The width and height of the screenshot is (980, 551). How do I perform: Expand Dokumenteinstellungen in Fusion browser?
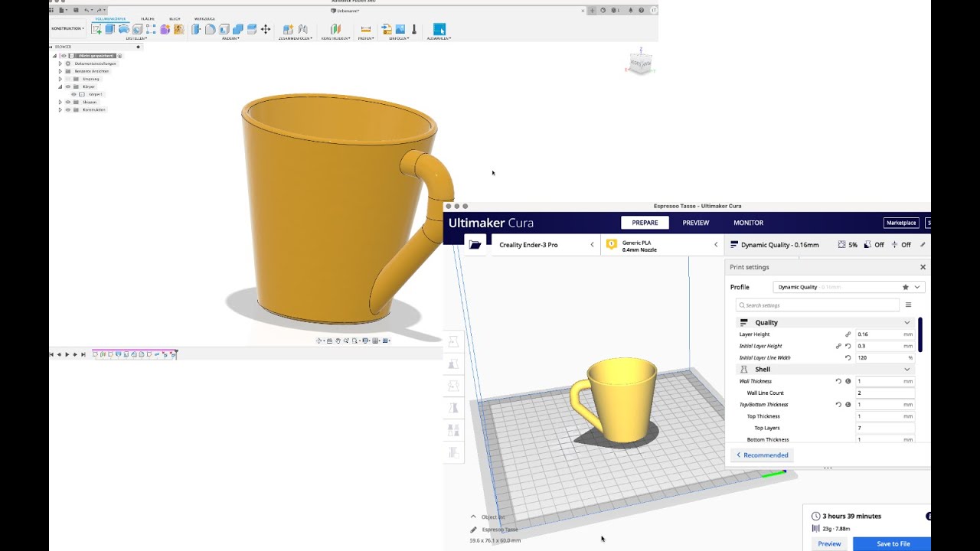[x=60, y=64]
